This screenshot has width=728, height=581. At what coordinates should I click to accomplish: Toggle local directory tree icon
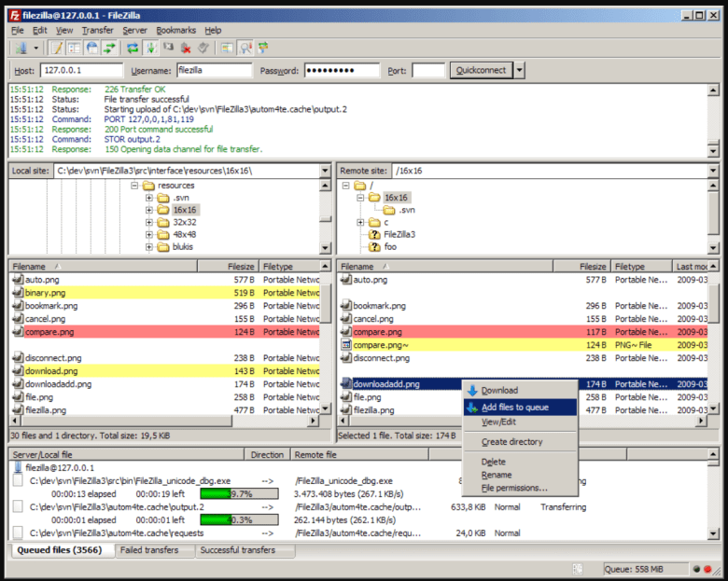tap(75, 48)
